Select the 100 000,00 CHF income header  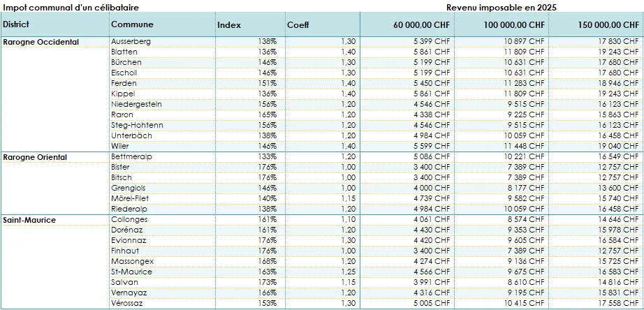(513, 25)
